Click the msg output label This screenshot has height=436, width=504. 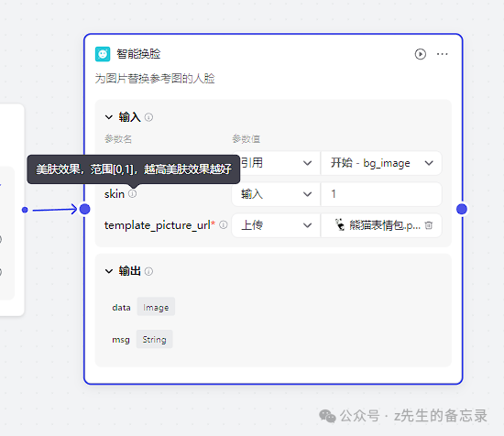point(121,340)
